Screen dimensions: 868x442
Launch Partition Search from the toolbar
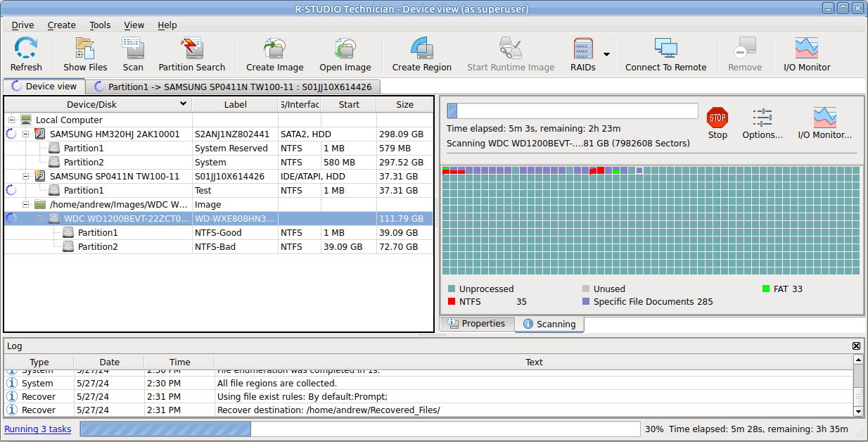(192, 49)
